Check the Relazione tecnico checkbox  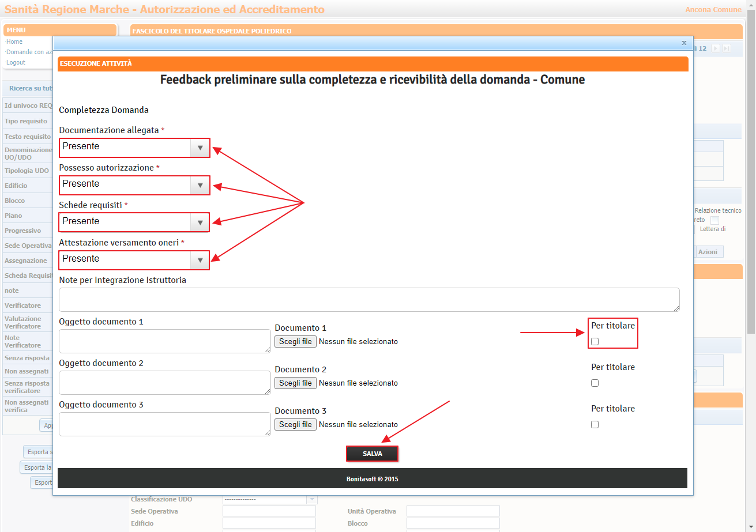coord(714,220)
